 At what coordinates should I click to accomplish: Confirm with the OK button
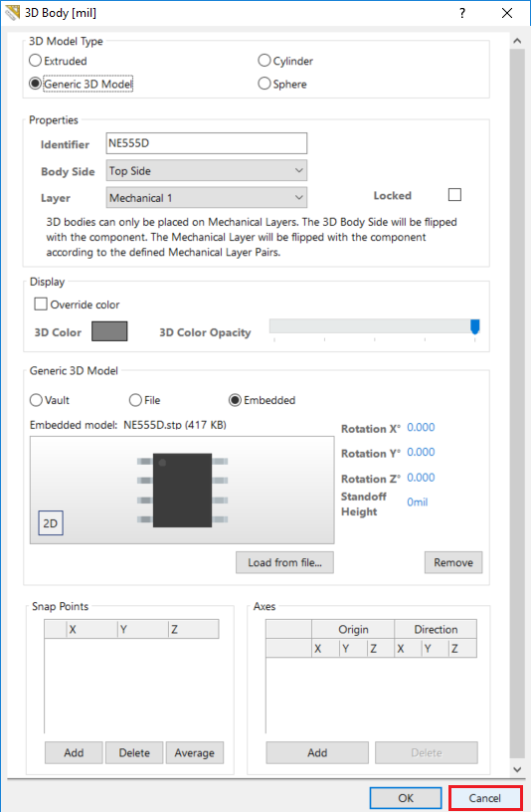point(406,798)
